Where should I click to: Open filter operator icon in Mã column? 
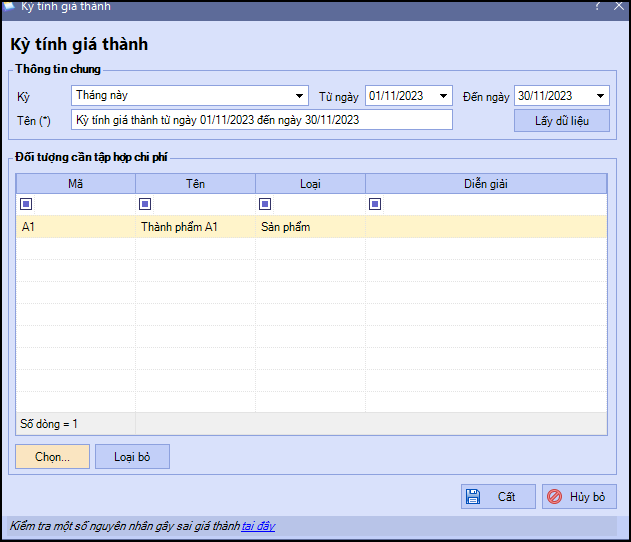(x=26, y=204)
